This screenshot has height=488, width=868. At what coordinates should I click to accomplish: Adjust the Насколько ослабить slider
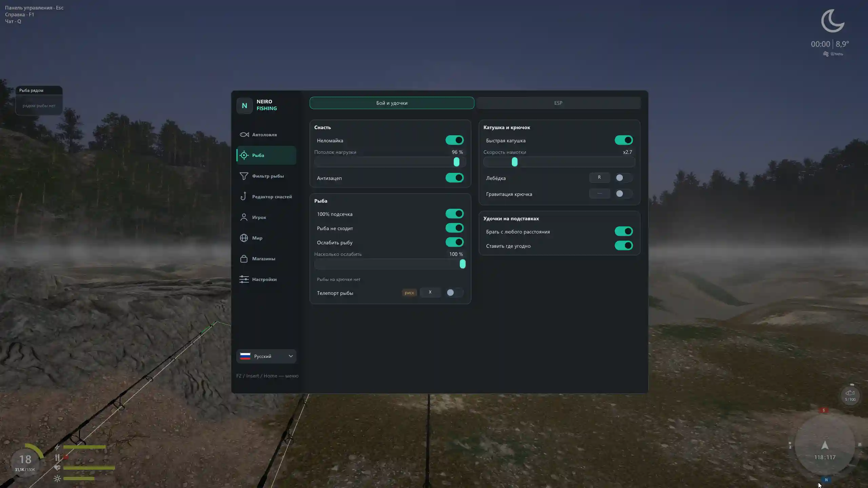click(x=390, y=264)
